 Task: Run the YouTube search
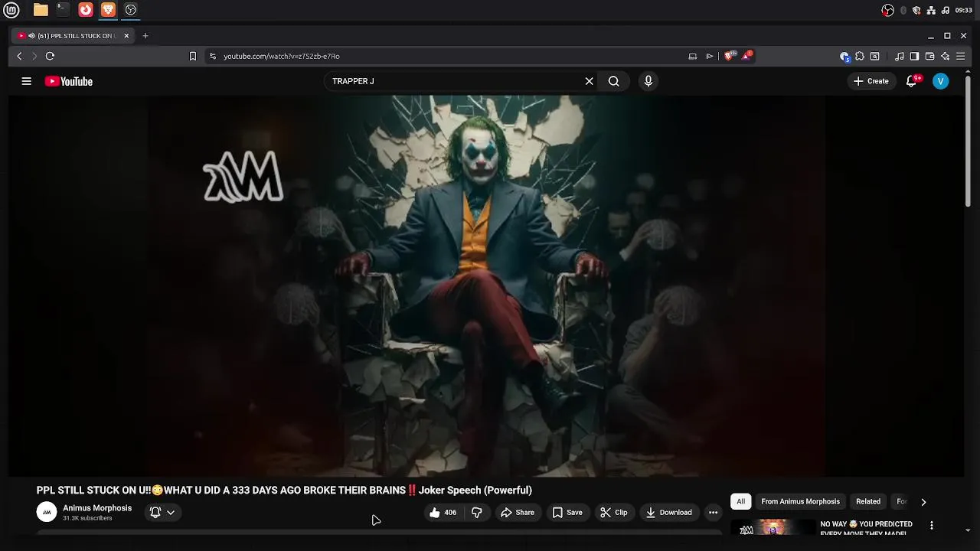click(x=613, y=81)
